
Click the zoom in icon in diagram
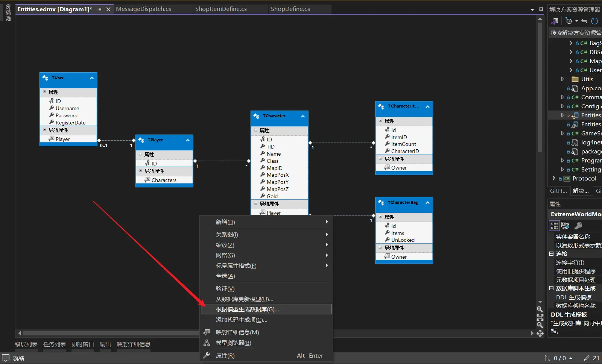click(540, 309)
